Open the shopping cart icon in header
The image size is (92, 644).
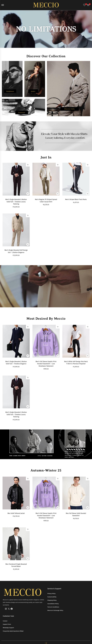tap(88, 5)
